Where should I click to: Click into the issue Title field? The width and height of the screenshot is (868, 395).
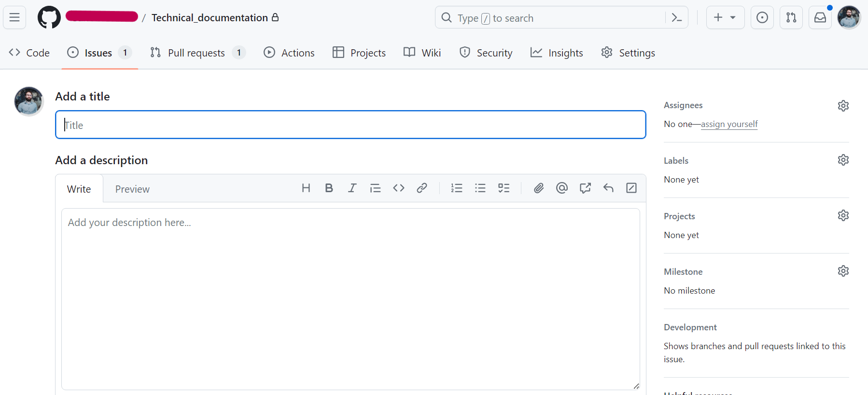tap(350, 125)
